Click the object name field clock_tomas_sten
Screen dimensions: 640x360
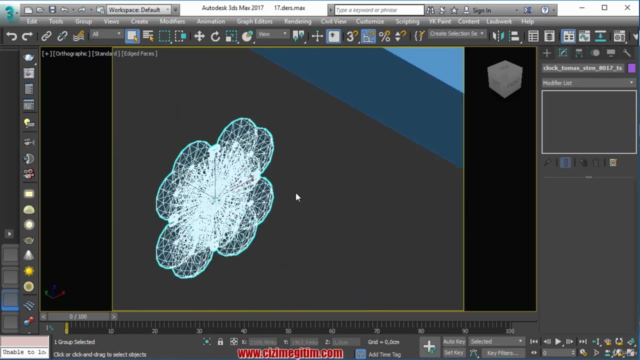click(x=583, y=68)
